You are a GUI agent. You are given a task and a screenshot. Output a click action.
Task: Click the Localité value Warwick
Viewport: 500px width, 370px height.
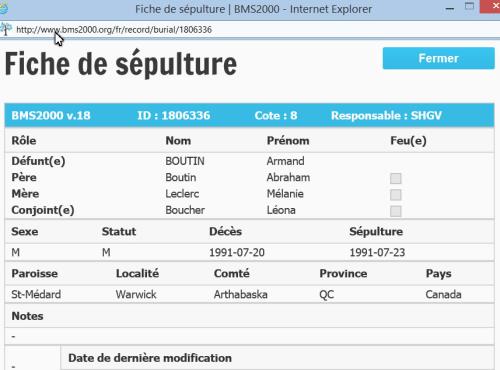pos(136,294)
